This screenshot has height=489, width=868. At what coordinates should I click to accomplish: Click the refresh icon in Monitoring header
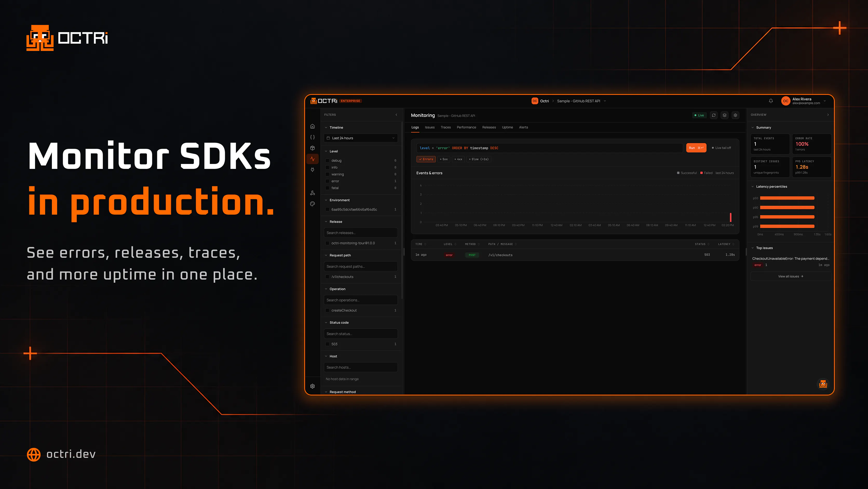click(714, 115)
